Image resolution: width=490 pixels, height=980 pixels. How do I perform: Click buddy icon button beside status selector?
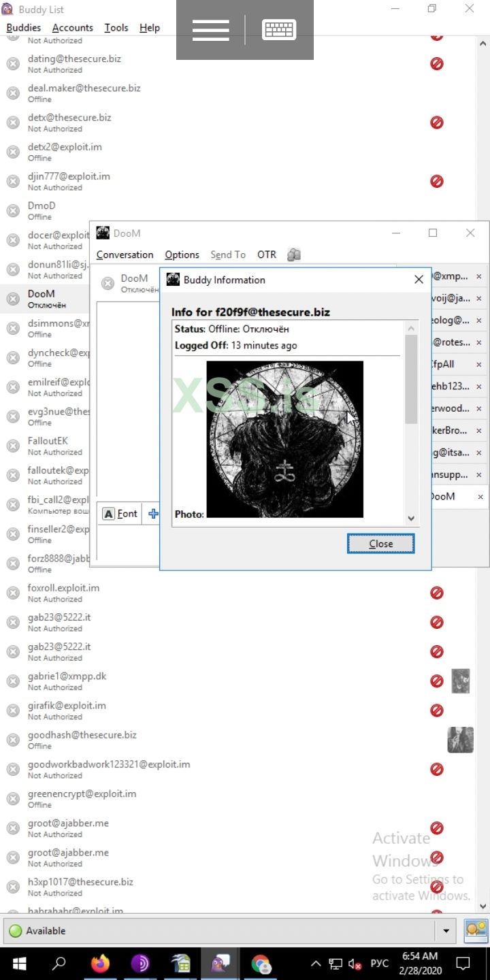tap(476, 930)
